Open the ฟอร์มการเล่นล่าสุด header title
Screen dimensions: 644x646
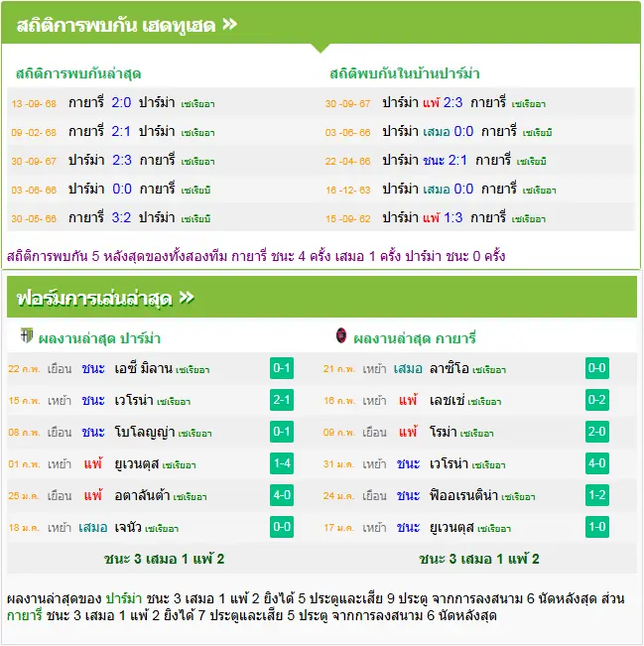click(x=94, y=299)
